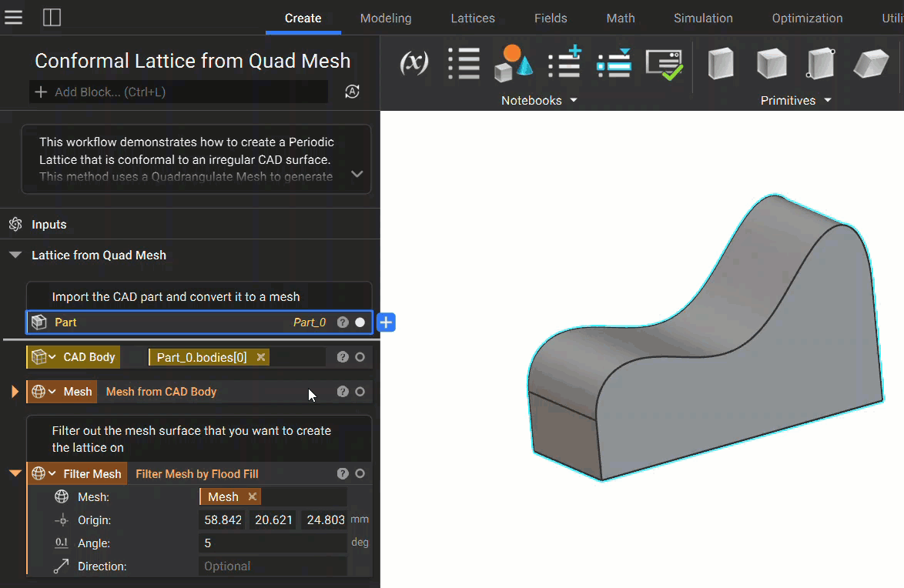Viewport: 904px width, 588px height.
Task: Click the Mesh from CAD Body label
Action: pyautogui.click(x=161, y=392)
